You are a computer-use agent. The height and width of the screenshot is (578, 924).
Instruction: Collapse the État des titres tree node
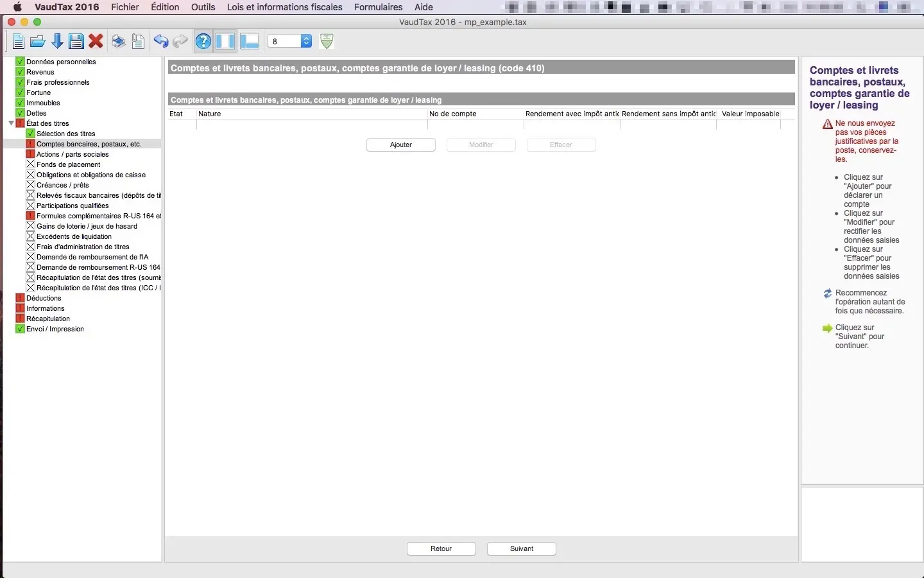11,123
